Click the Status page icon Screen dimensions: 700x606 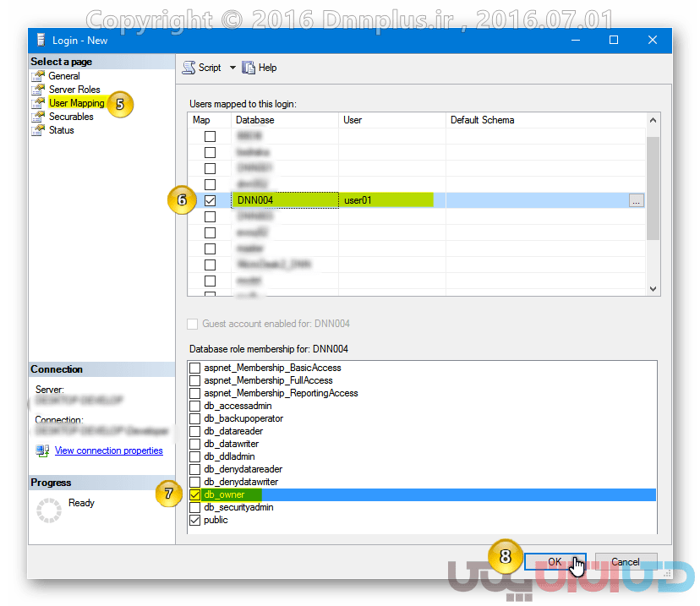pos(38,130)
